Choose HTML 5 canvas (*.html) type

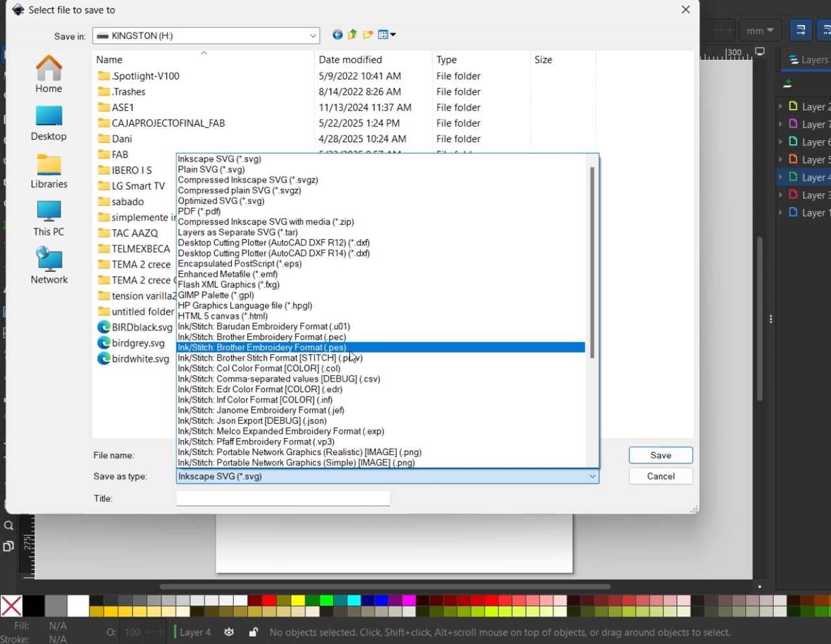pos(381,316)
